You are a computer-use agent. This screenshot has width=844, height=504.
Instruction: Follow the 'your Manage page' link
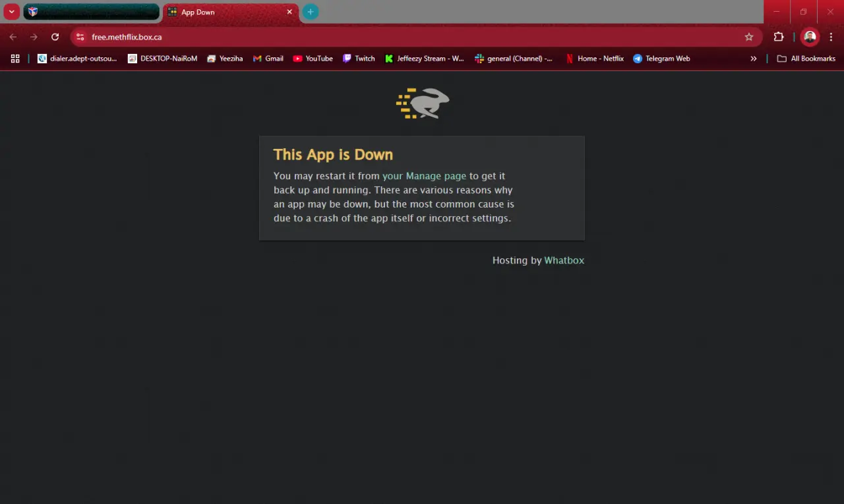pyautogui.click(x=424, y=176)
